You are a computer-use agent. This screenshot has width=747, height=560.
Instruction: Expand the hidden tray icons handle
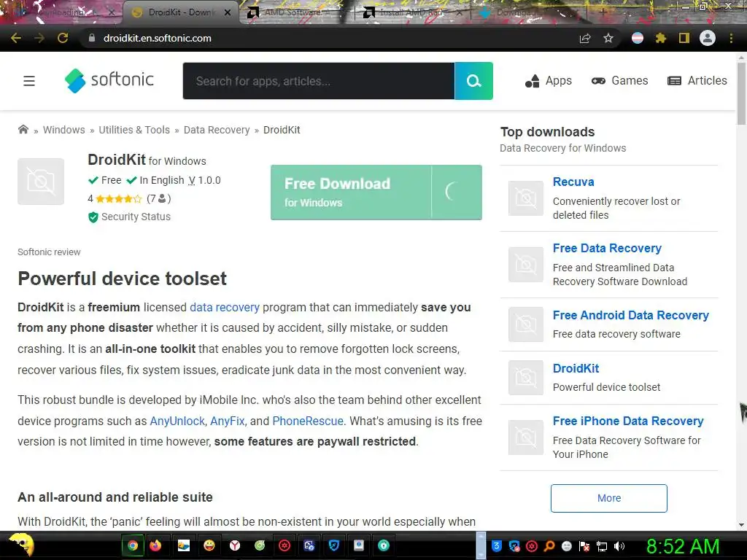coord(481,545)
